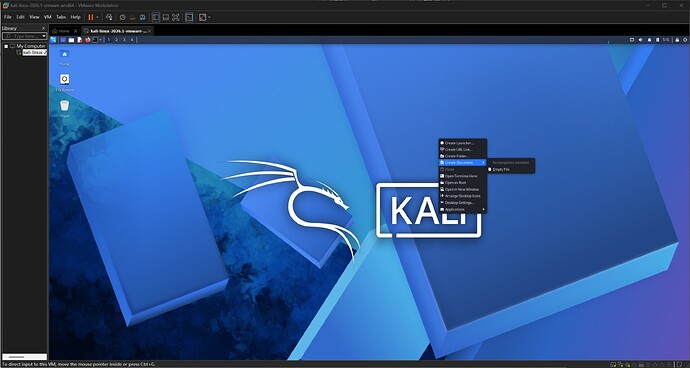Select the Create Document submenu entry
The width and height of the screenshot is (690, 368).
coord(462,162)
